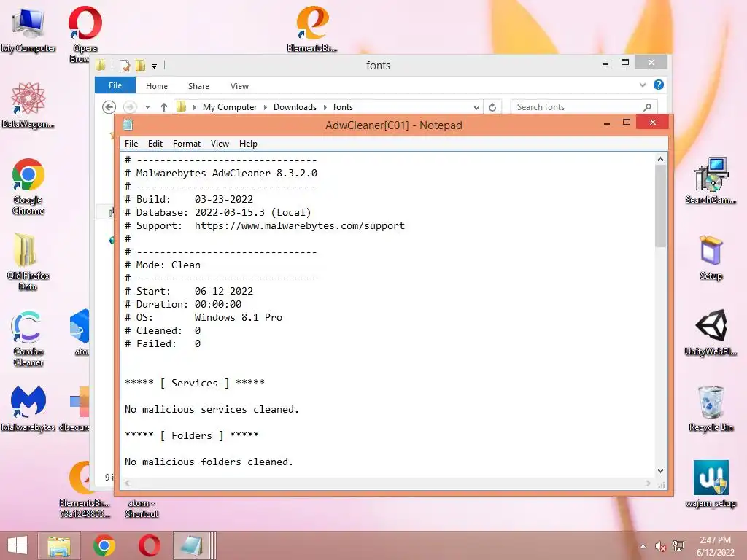Select Notepad taskbar button
The width and height of the screenshot is (747, 560).
click(x=192, y=545)
